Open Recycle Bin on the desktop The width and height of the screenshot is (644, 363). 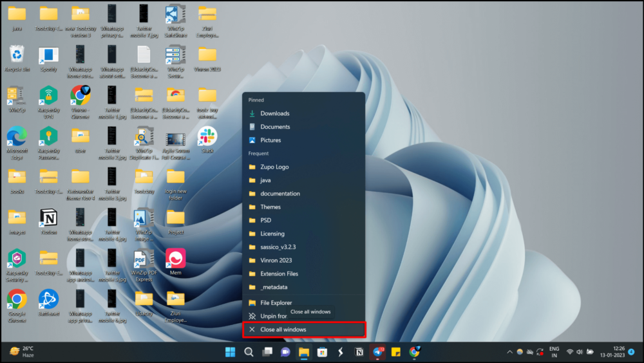coord(17,59)
